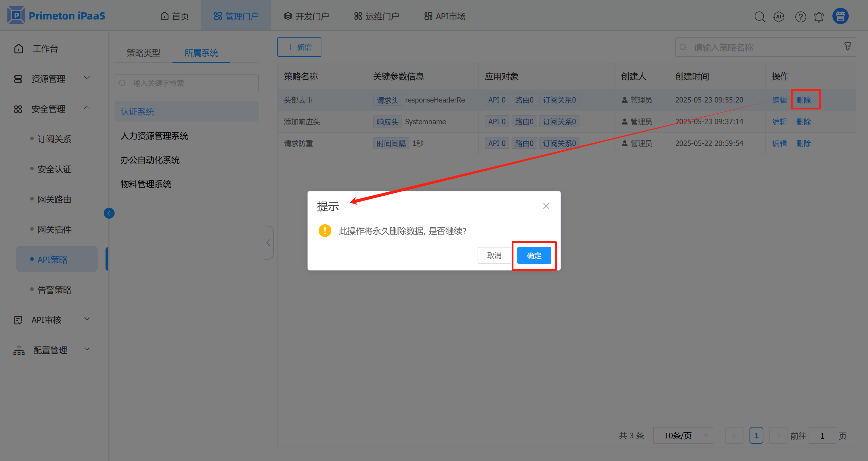Switch to the 策略类型 tab
Screen dimensions: 868x461
pos(143,53)
